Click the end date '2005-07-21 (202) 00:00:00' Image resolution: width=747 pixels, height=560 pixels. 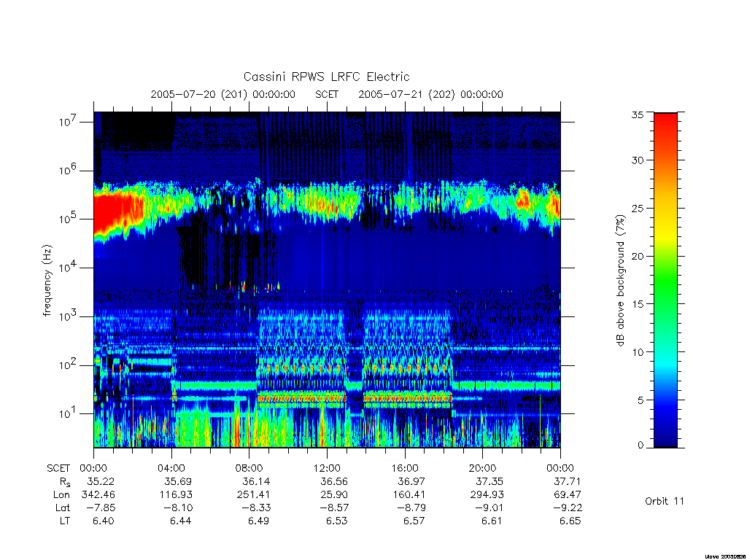(x=430, y=94)
